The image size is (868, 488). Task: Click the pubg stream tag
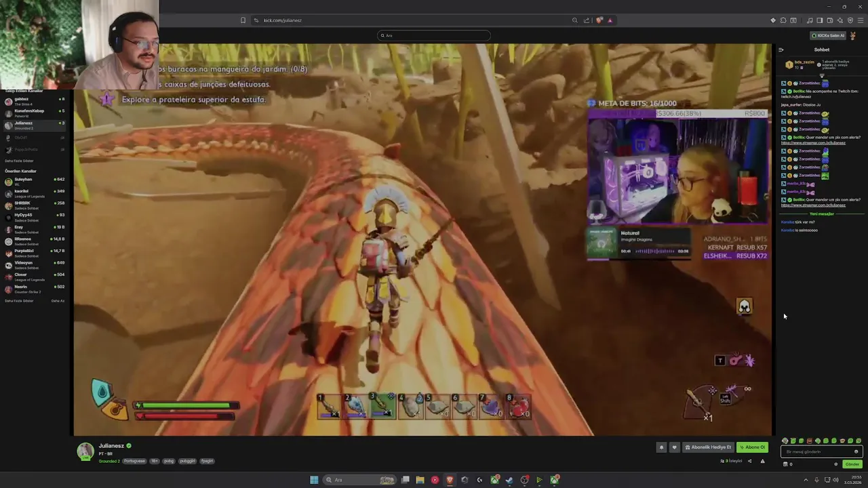(x=169, y=461)
